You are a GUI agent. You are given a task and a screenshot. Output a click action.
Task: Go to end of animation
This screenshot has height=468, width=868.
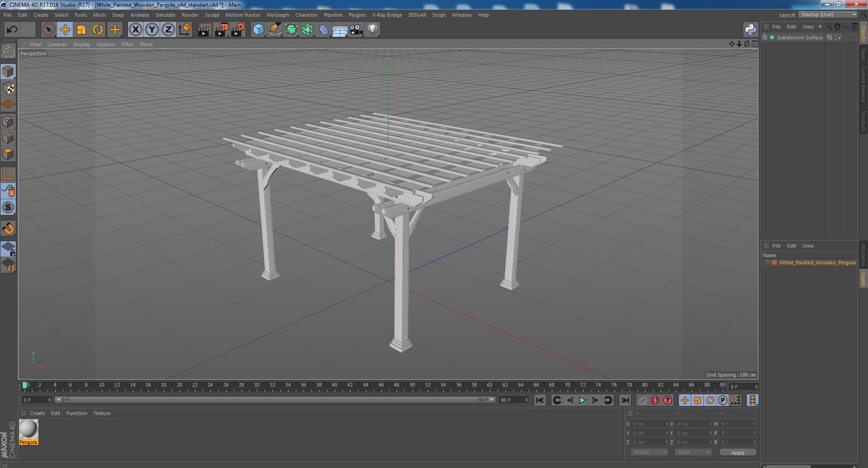tap(625, 400)
